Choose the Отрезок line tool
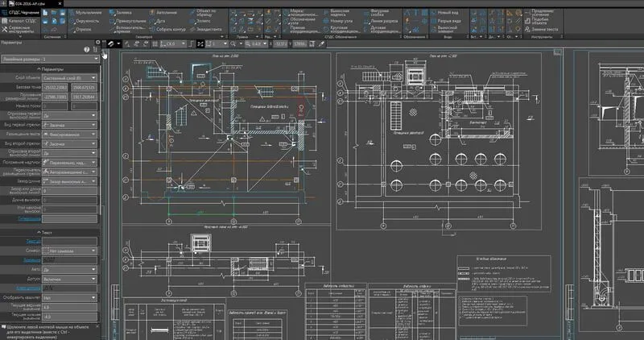 pos(83,30)
